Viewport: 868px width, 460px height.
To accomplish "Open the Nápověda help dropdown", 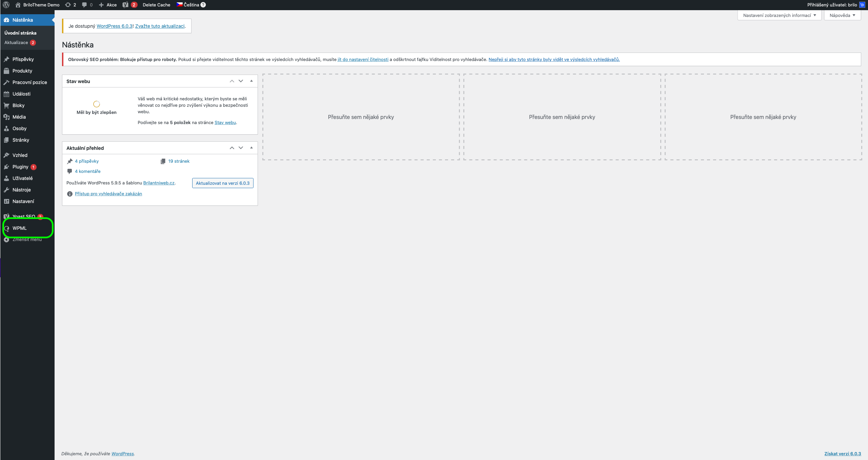I will point(842,15).
